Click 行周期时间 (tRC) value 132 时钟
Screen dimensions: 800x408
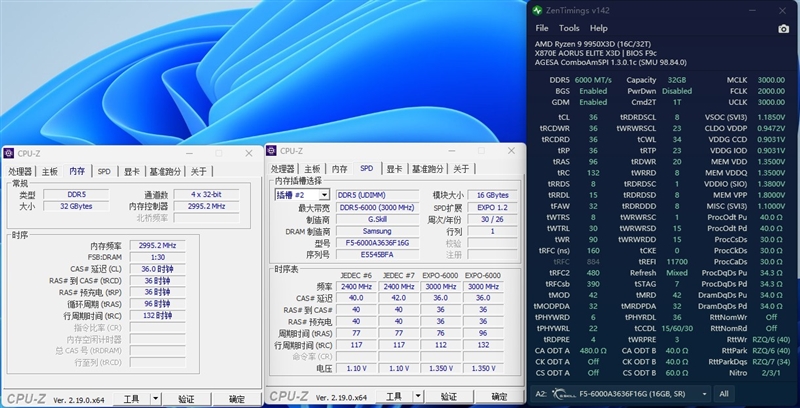[x=157, y=316]
